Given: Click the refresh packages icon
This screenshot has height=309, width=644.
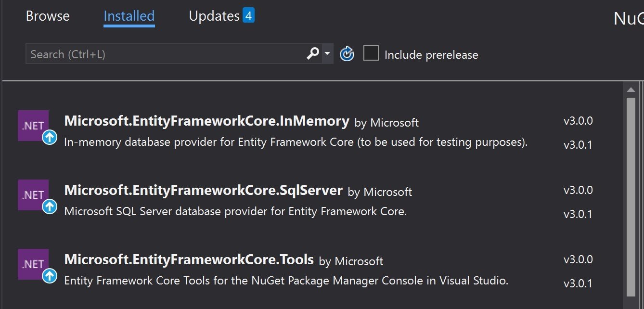Looking at the screenshot, I should click(347, 54).
